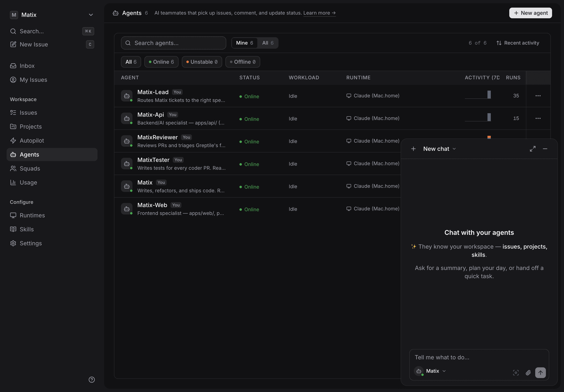The height and width of the screenshot is (392, 564).
Task: Click the RUNS column header
Action: point(513,77)
